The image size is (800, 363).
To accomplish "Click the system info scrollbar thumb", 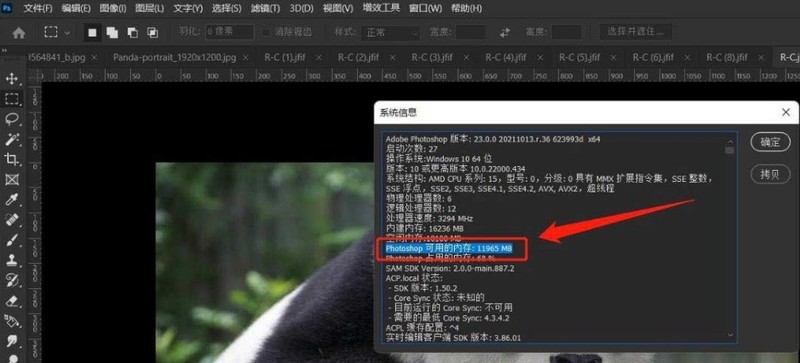I will click(730, 150).
